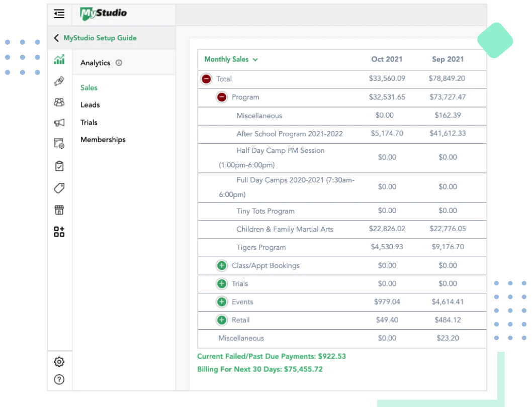Image resolution: width=532 pixels, height=407 pixels.
Task: Click the $49.40 Retail value
Action: click(x=387, y=320)
